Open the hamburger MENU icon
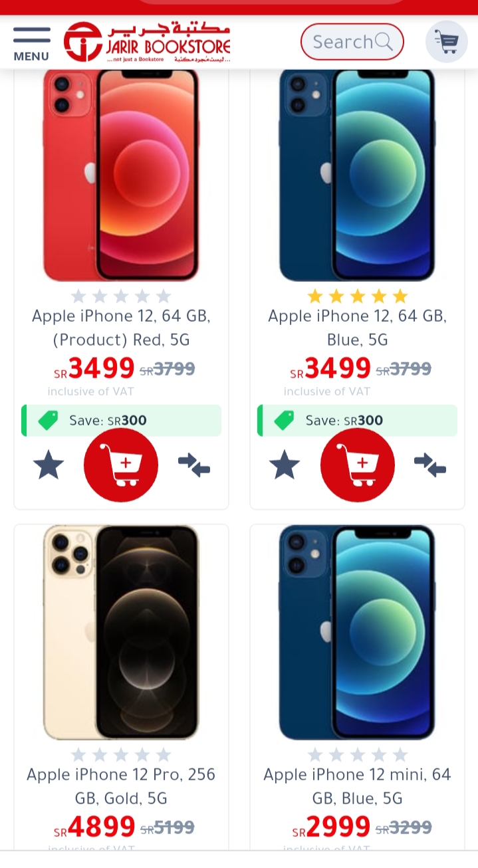 coord(31,44)
